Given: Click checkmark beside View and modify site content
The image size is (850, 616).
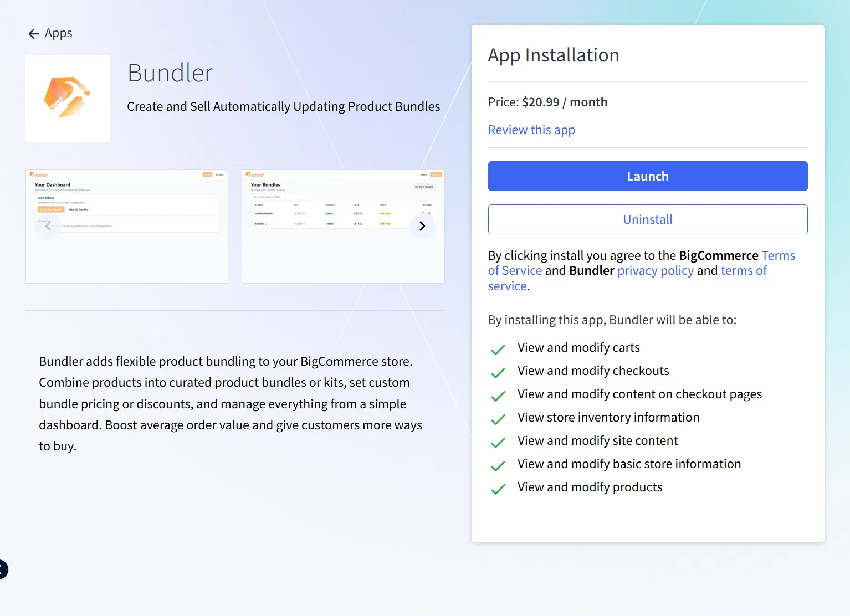Looking at the screenshot, I should [x=498, y=443].
